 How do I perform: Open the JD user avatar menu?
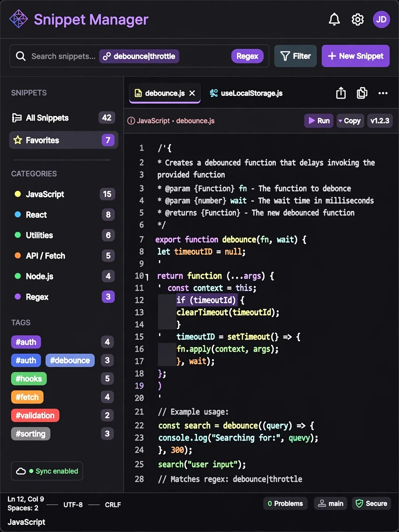pos(381,20)
